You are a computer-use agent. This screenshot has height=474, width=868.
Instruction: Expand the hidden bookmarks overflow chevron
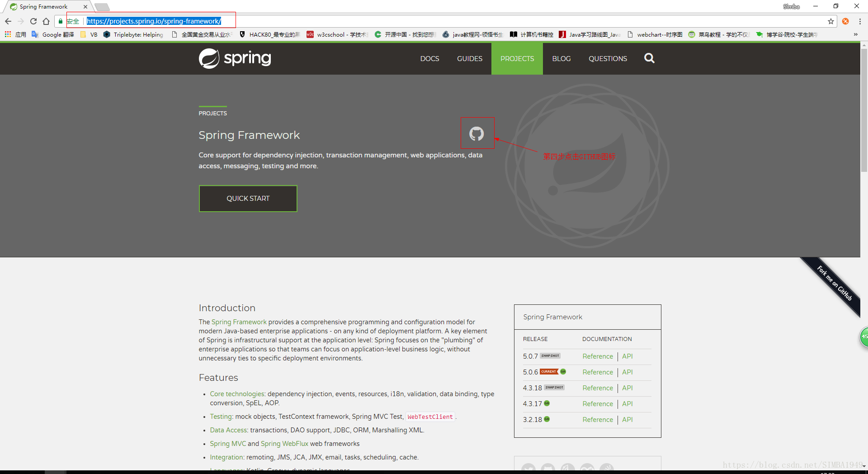click(855, 34)
